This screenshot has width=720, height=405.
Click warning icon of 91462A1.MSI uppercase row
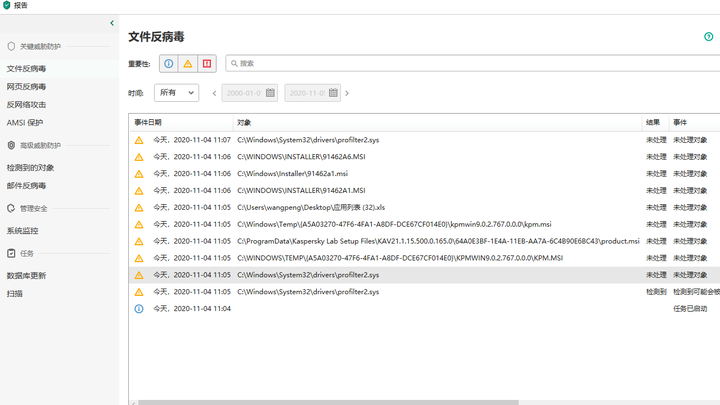(139, 191)
